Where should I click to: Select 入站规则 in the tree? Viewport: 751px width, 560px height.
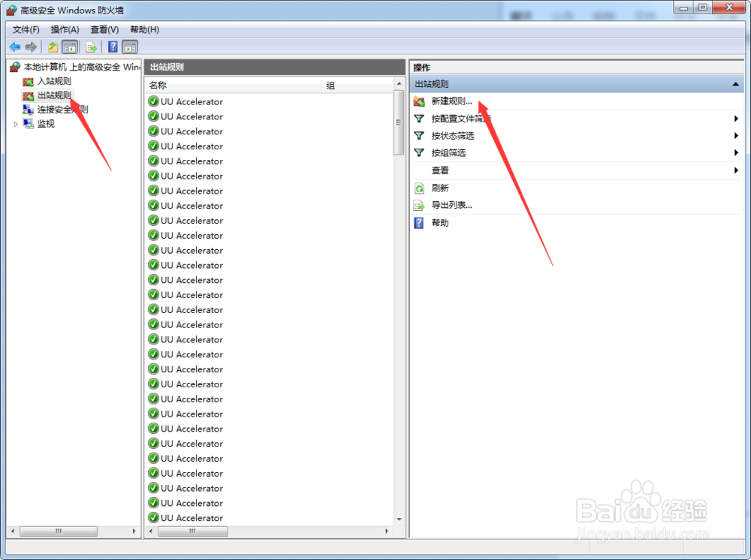[54, 81]
